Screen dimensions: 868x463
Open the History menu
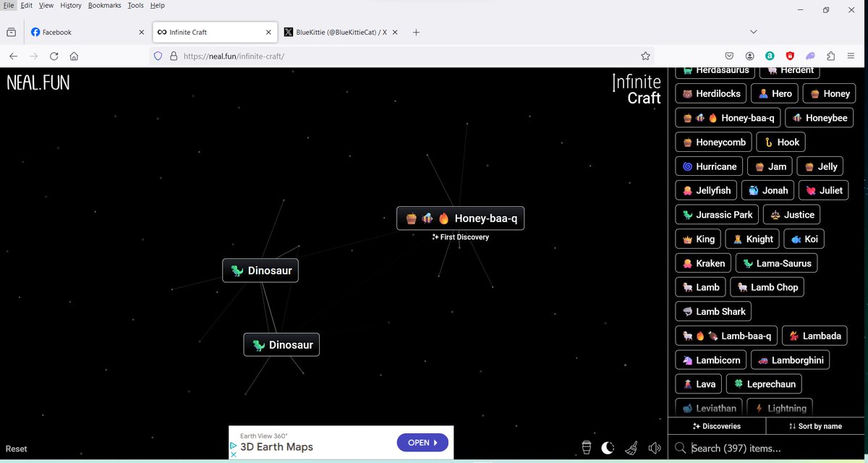(71, 5)
